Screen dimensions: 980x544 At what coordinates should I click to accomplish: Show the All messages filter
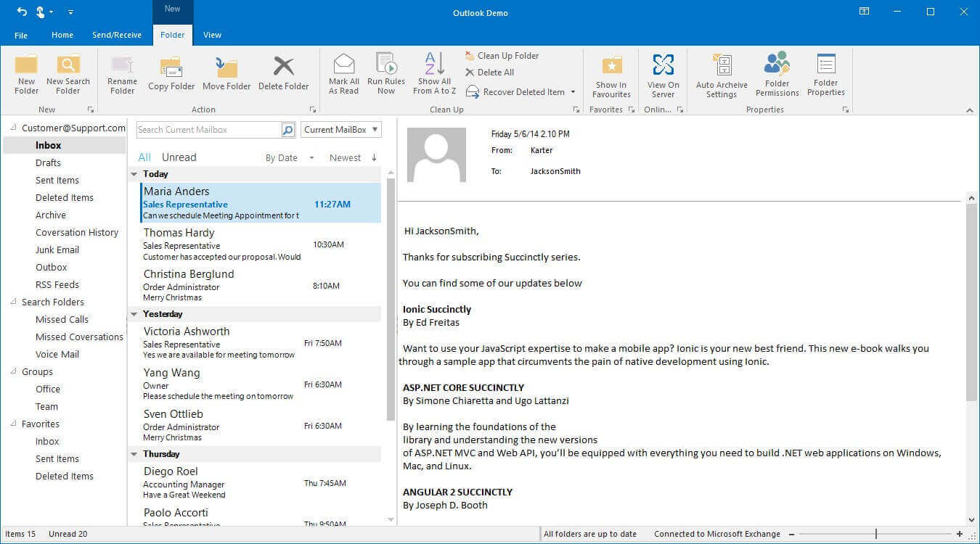[x=144, y=157]
